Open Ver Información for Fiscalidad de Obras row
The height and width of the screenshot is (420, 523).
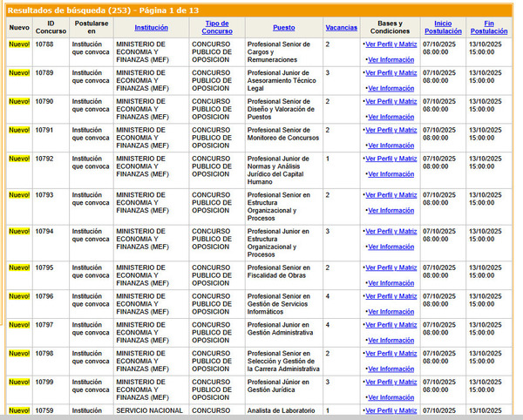click(x=391, y=282)
